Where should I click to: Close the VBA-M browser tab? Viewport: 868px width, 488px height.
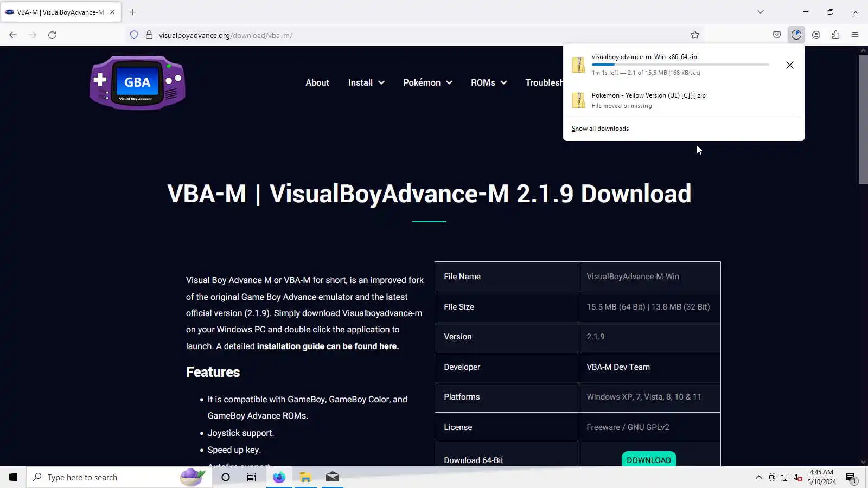click(x=112, y=12)
